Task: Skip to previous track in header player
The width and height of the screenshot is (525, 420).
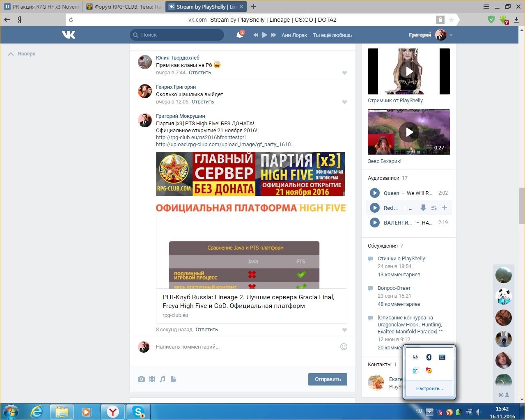Action: click(256, 35)
